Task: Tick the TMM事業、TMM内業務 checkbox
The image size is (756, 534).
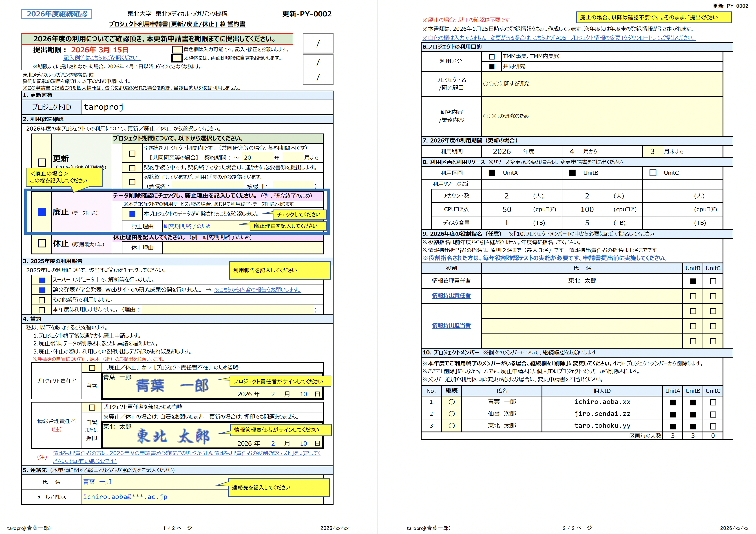Action: (x=492, y=57)
